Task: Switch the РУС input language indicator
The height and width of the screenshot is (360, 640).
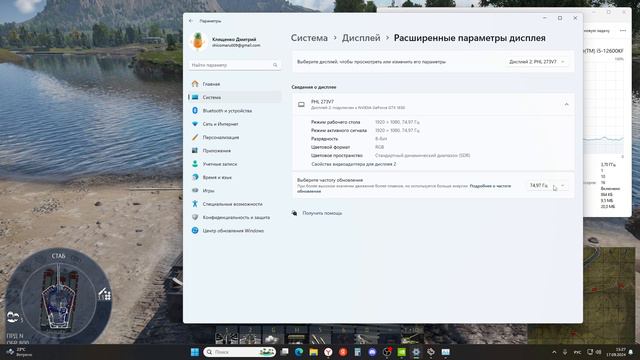Action: click(x=578, y=352)
